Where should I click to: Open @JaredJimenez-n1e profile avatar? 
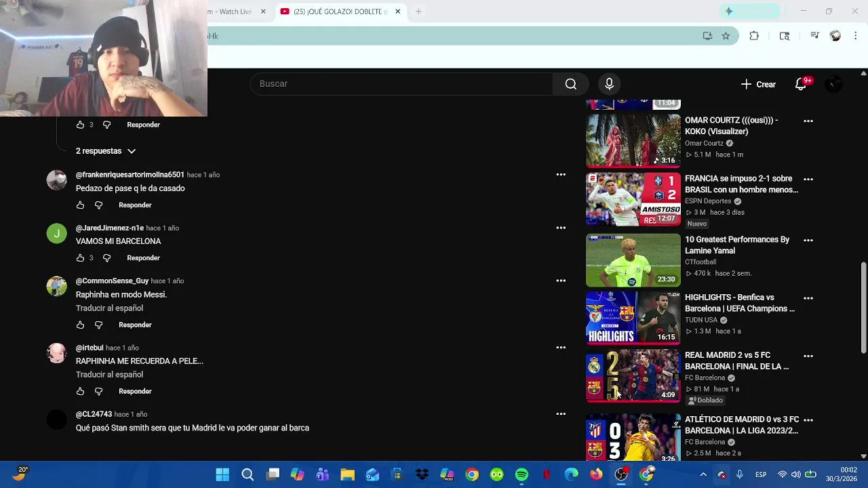click(x=57, y=233)
